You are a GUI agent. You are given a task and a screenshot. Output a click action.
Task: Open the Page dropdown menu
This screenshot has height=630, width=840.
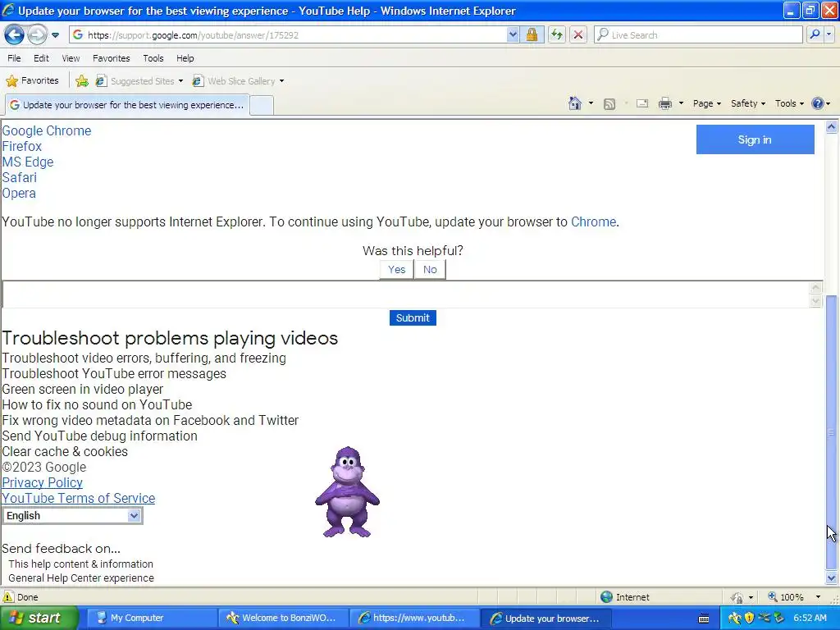pyautogui.click(x=706, y=103)
